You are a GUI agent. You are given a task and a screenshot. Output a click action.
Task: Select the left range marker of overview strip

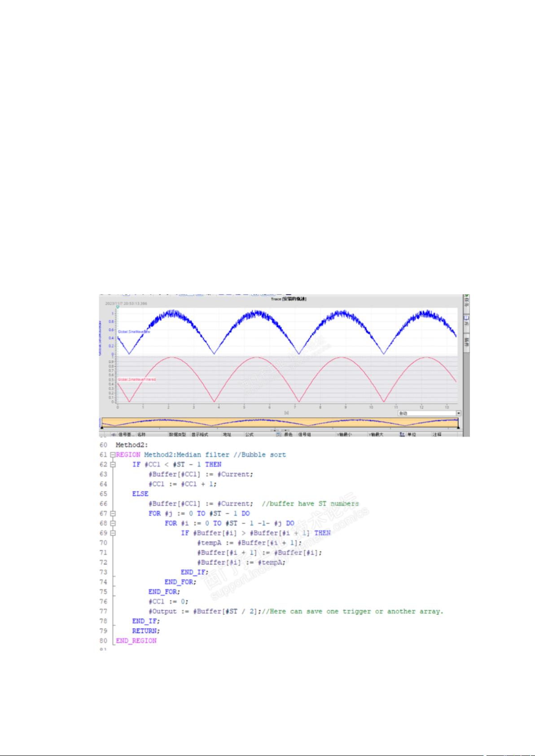pyautogui.click(x=102, y=428)
